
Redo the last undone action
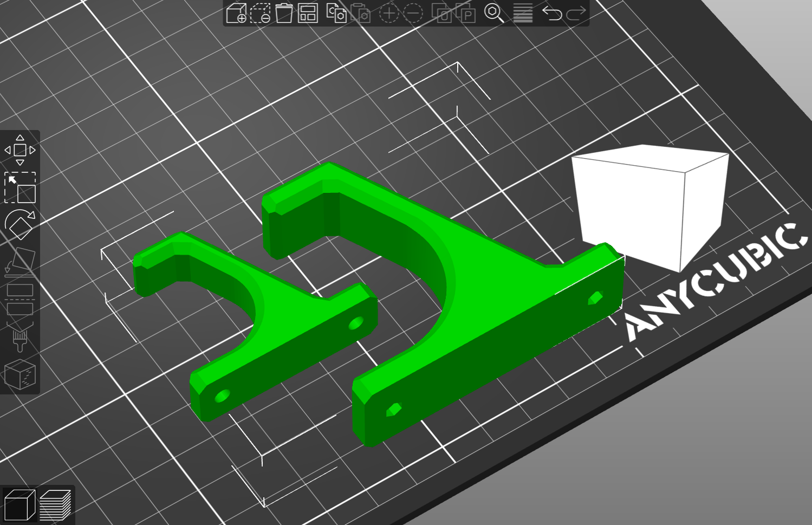(575, 13)
